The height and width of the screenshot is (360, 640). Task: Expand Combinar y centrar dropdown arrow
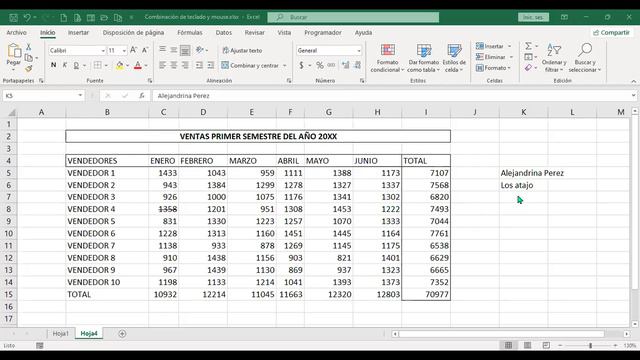click(x=284, y=65)
